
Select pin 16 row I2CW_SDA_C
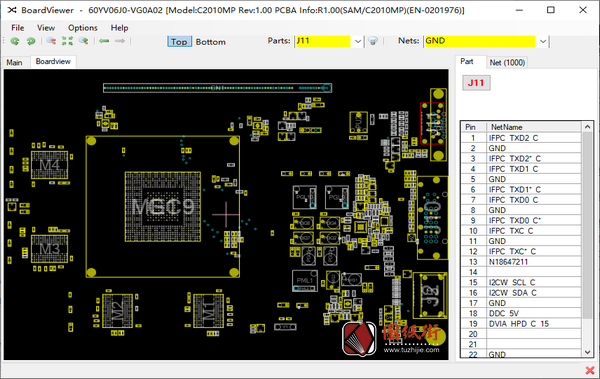521,293
